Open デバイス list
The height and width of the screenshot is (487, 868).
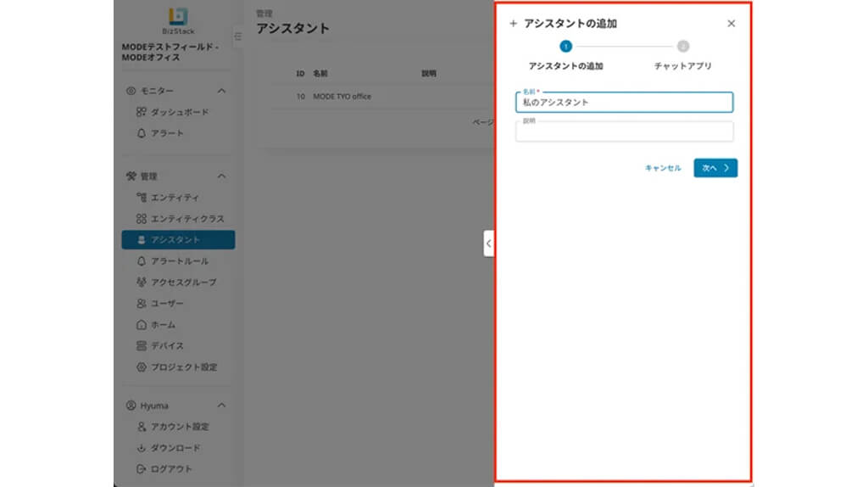pyautogui.click(x=167, y=346)
